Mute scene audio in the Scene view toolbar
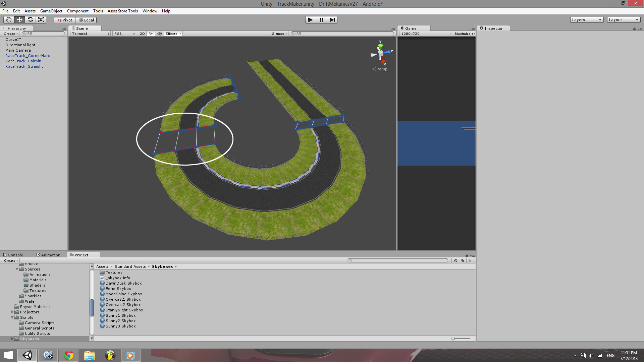 [x=159, y=34]
